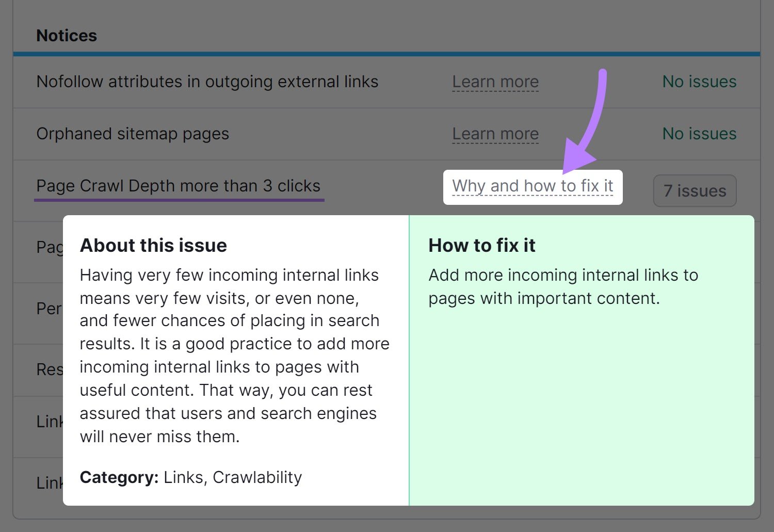Click the "Crawlability" category label
The width and height of the screenshot is (774, 532).
[257, 477]
